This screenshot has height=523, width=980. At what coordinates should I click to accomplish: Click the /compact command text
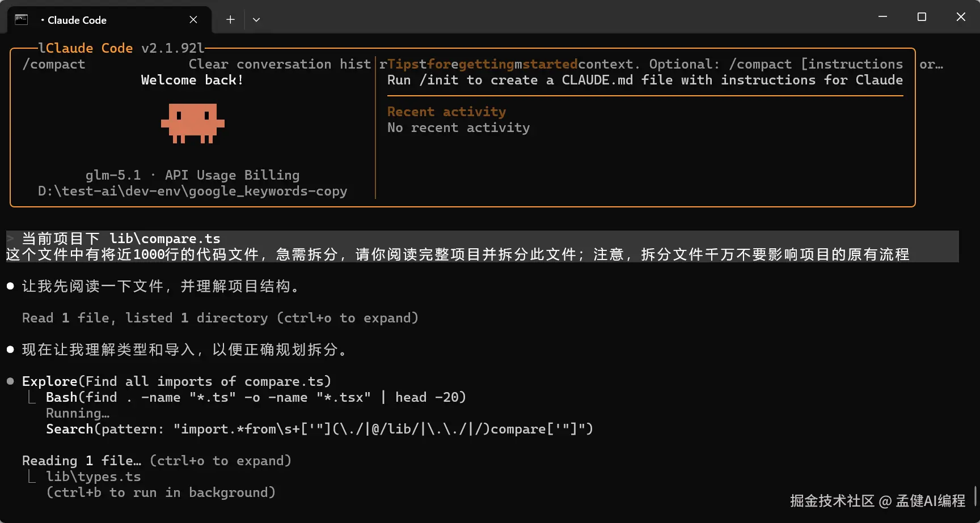click(54, 65)
